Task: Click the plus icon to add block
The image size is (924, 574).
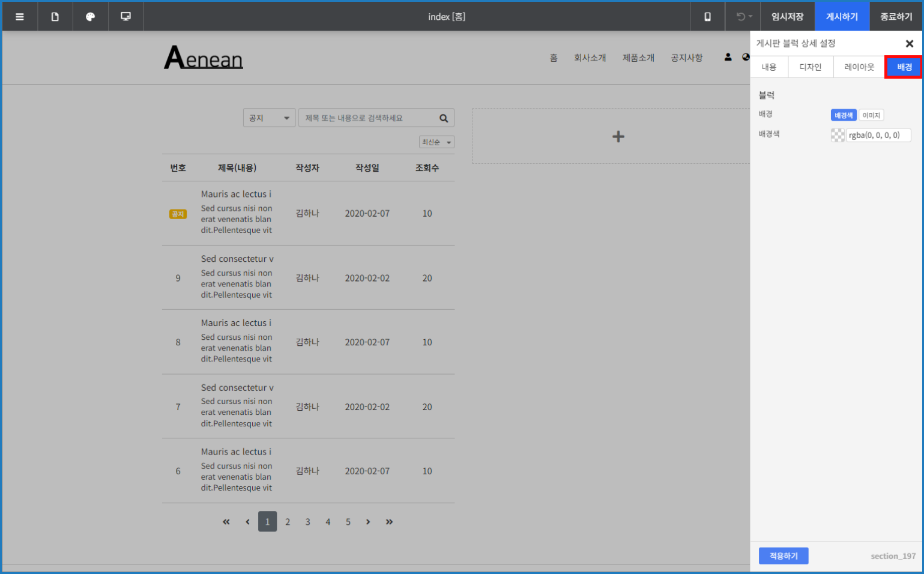Action: point(618,137)
